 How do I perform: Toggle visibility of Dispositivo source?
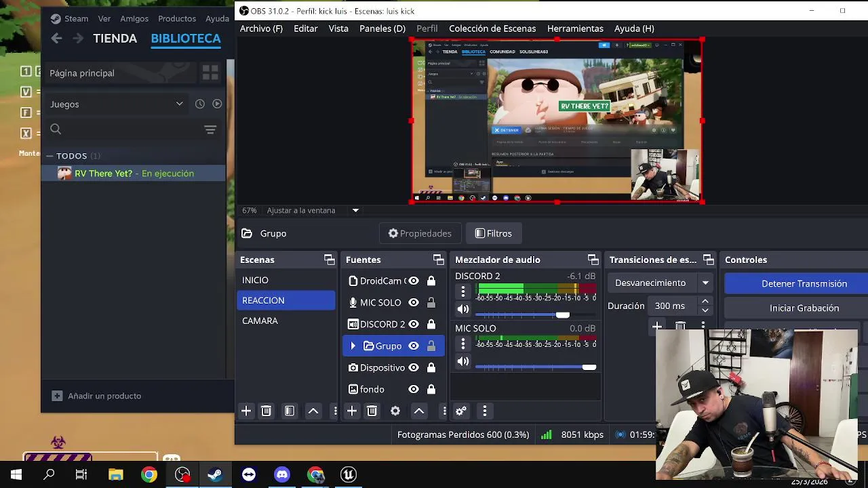[x=414, y=367]
